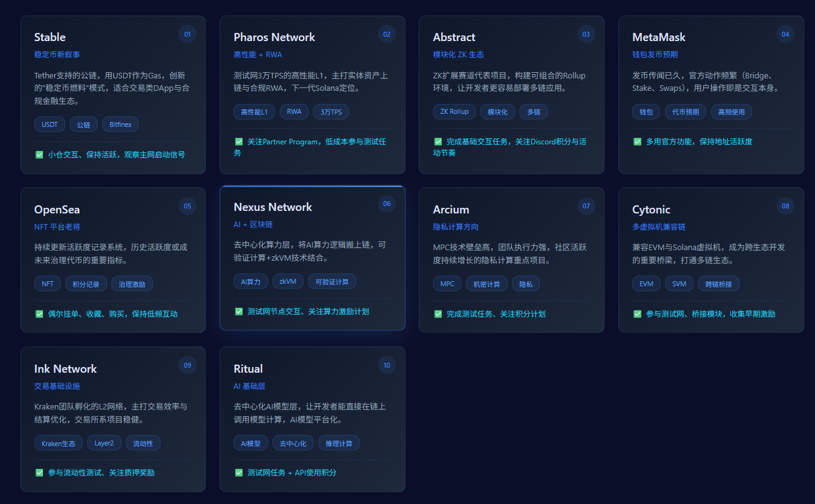Click the green checkmark on Ritual card
815x504 pixels.
239,472
